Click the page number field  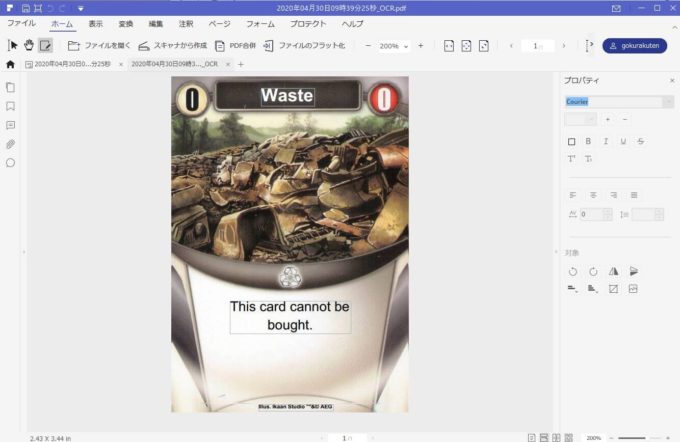point(538,46)
